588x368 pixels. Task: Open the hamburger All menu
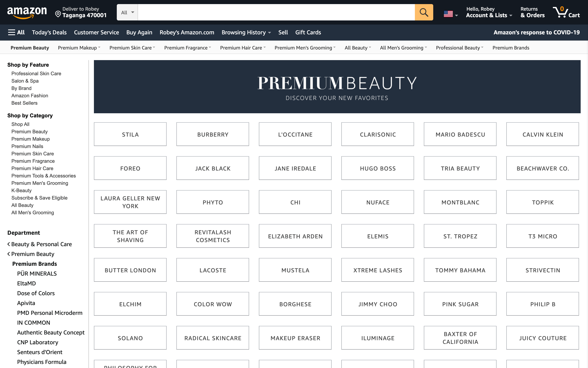(16, 32)
